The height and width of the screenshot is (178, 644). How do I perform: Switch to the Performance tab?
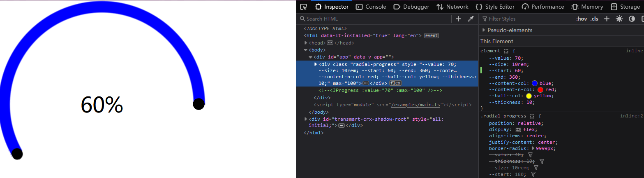[543, 7]
